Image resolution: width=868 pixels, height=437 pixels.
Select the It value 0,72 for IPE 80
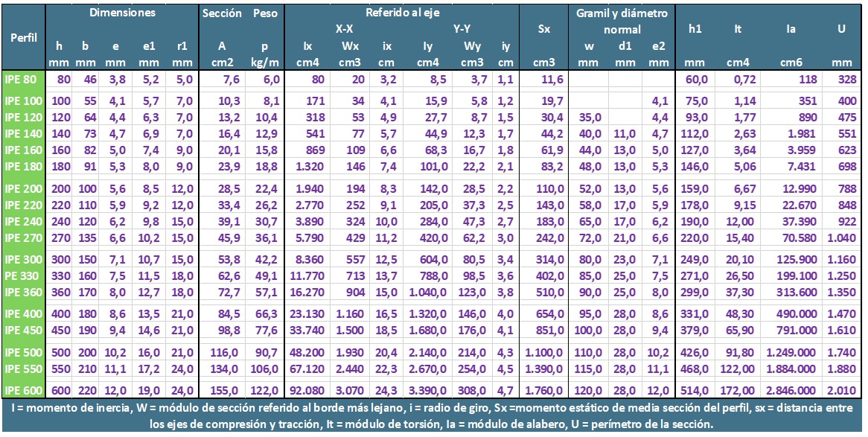pos(735,80)
